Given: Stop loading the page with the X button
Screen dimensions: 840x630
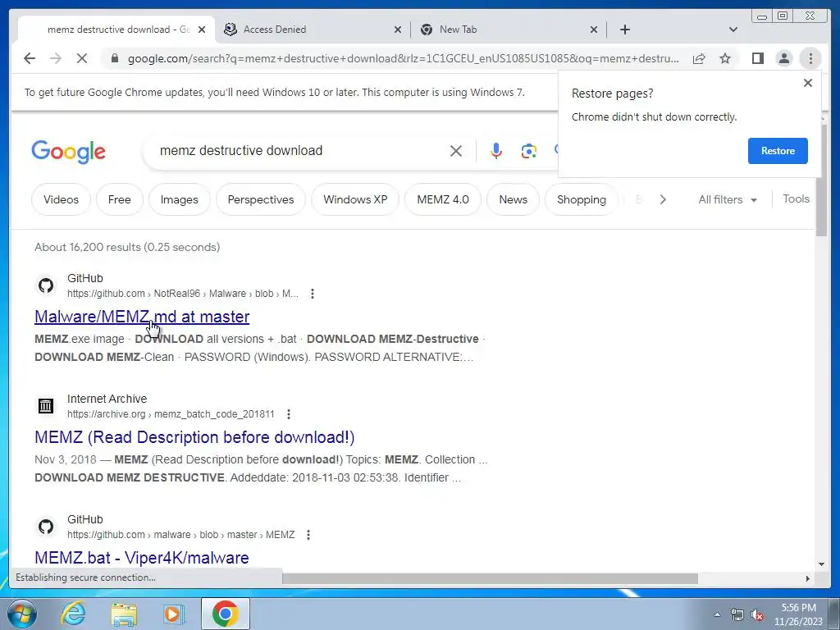Looking at the screenshot, I should (82, 58).
